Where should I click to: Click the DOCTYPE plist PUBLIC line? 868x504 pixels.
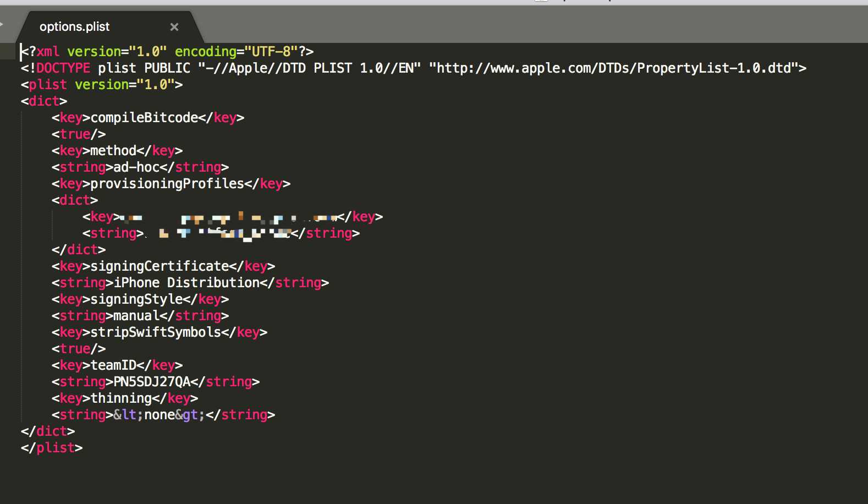click(414, 68)
